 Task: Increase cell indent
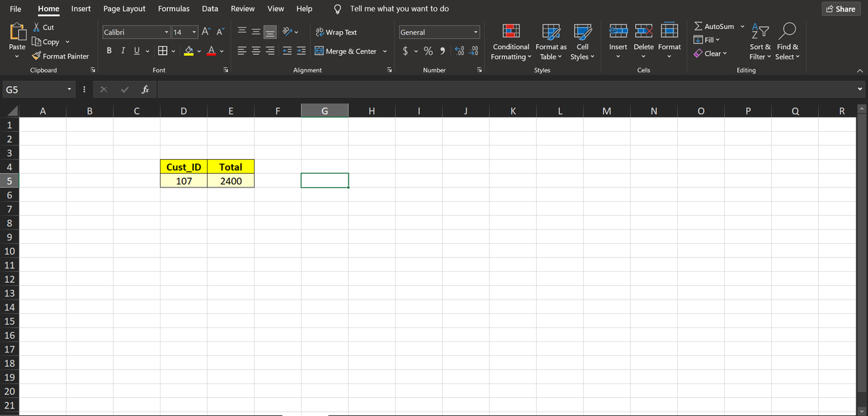coord(300,51)
